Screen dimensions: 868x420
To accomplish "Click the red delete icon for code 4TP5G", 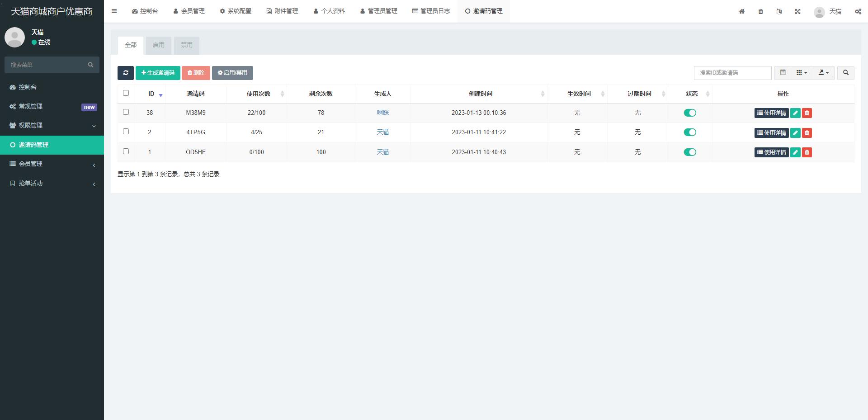I will point(807,133).
